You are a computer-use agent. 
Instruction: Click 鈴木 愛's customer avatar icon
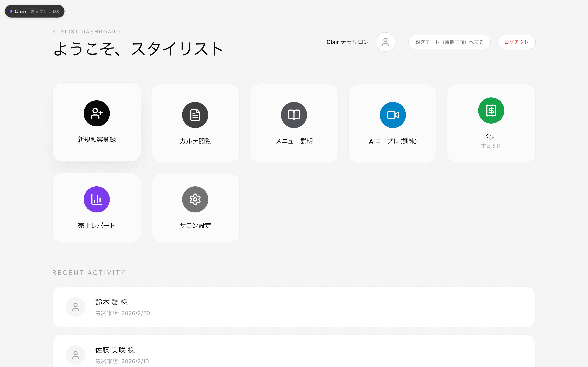click(76, 307)
